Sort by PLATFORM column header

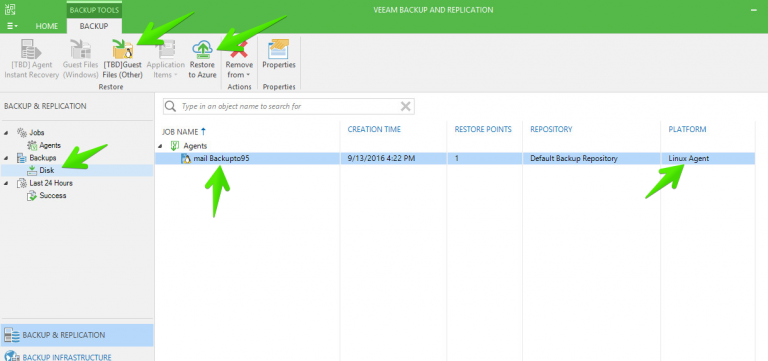point(687,129)
